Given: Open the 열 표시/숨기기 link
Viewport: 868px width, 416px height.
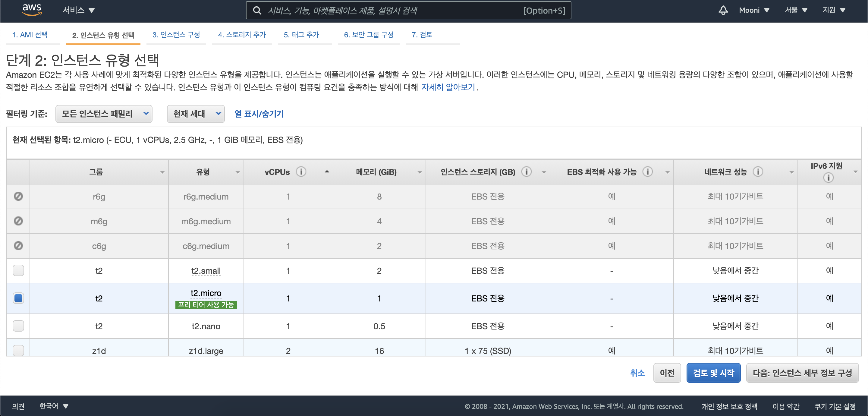Looking at the screenshot, I should [x=259, y=114].
